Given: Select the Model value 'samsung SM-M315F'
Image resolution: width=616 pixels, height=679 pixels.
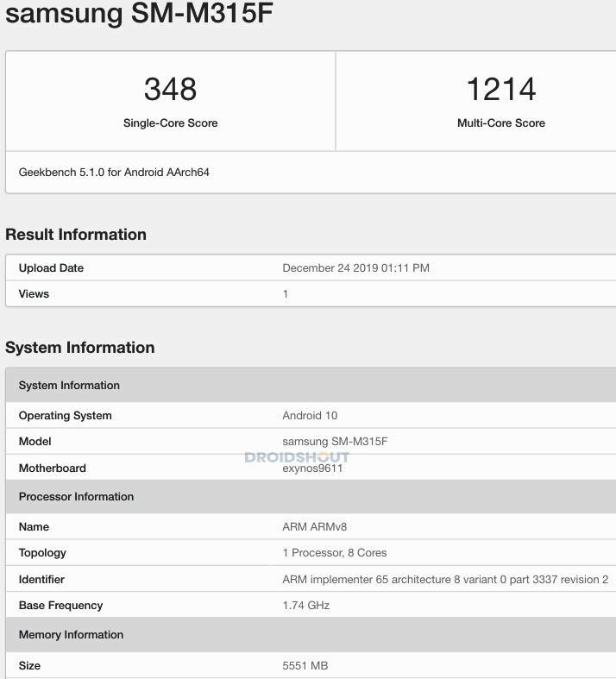Looking at the screenshot, I should (335, 442).
